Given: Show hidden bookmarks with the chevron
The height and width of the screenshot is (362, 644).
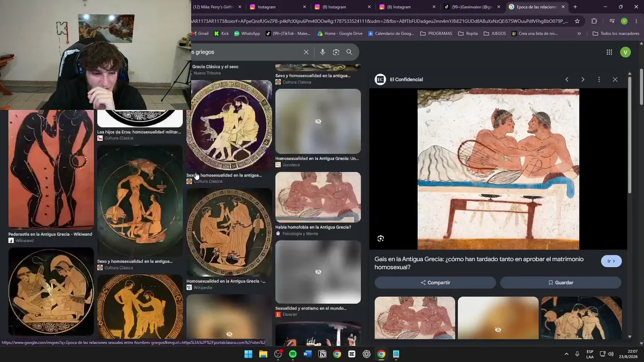Looking at the screenshot, I should (x=579, y=34).
